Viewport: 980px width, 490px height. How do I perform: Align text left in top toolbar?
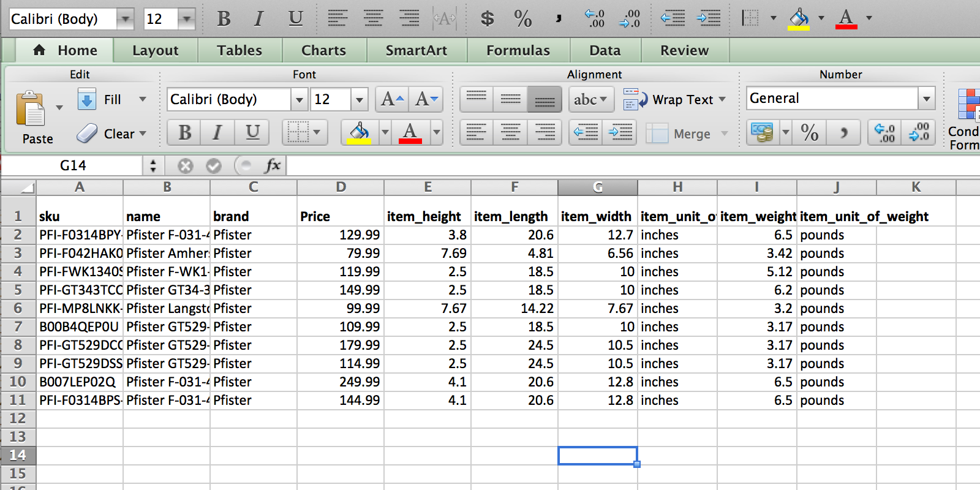[337, 18]
